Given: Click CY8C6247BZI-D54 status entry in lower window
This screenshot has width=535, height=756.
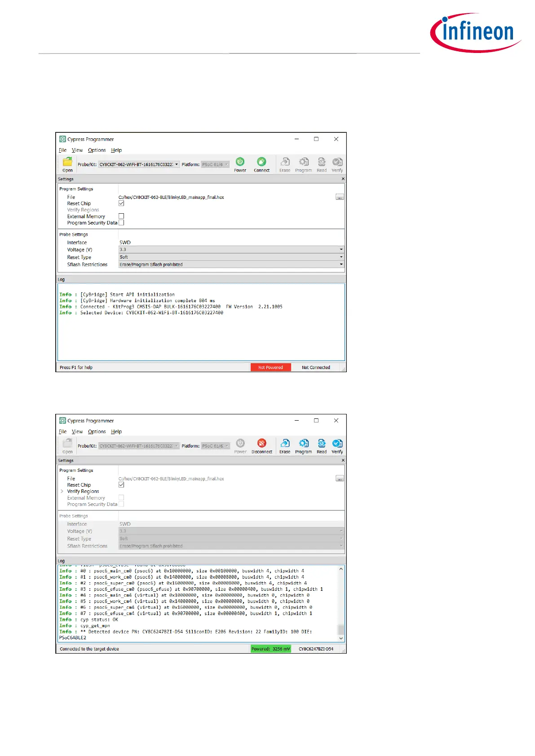Looking at the screenshot, I should point(316,649).
